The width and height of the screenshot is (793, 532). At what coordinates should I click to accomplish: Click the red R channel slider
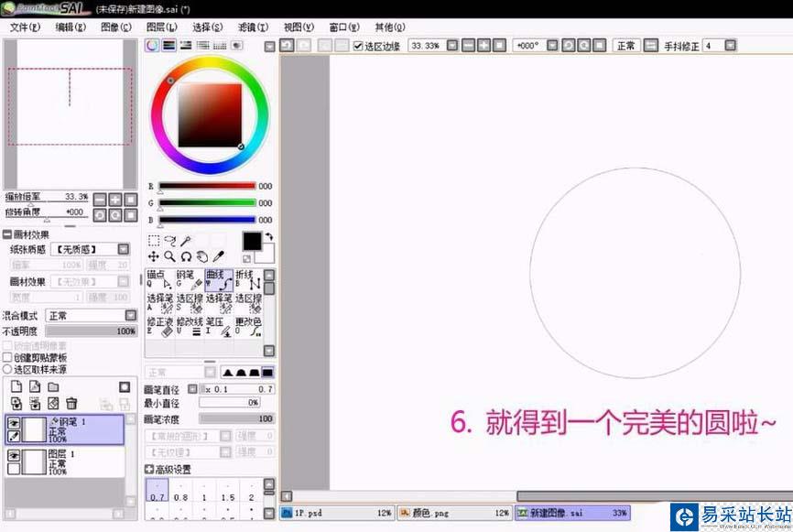207,186
